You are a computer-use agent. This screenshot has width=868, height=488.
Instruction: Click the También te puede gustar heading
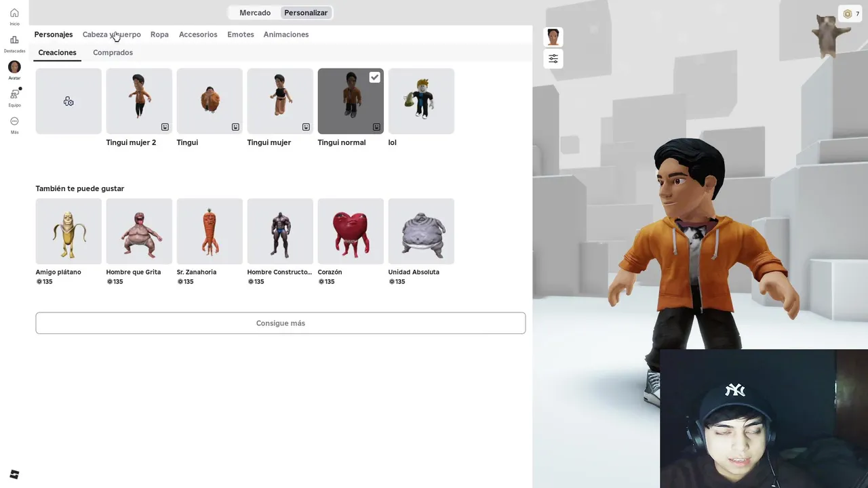80,188
